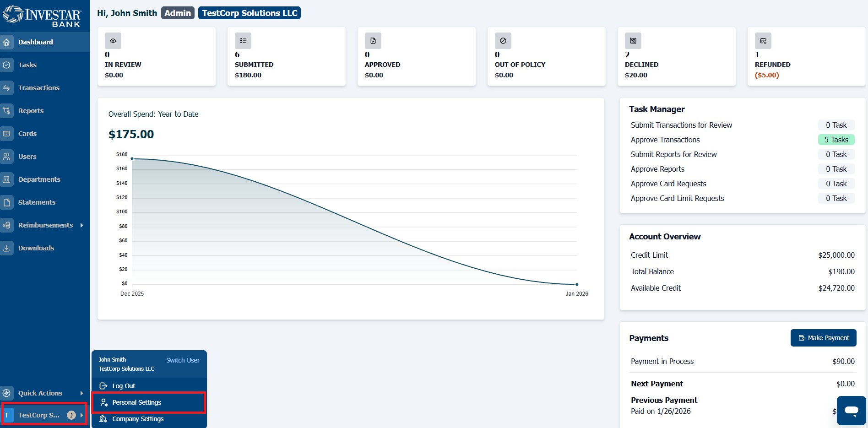Click the Declined card icon

(x=633, y=41)
